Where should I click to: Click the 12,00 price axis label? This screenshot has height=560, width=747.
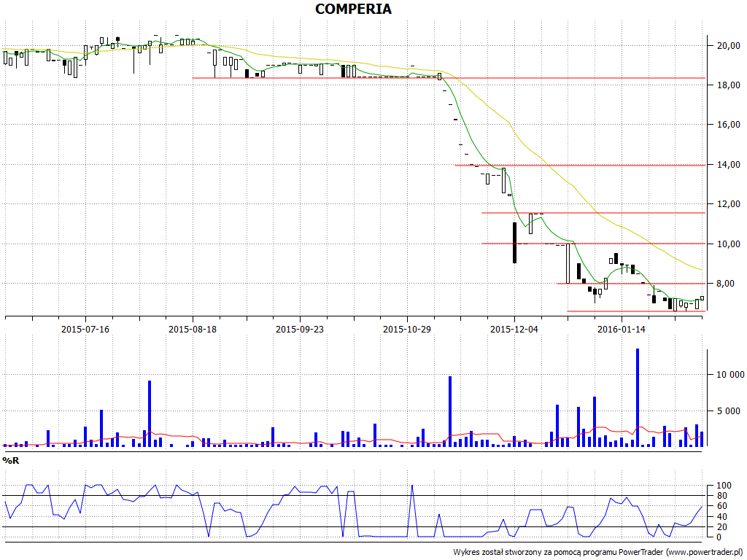pos(729,204)
